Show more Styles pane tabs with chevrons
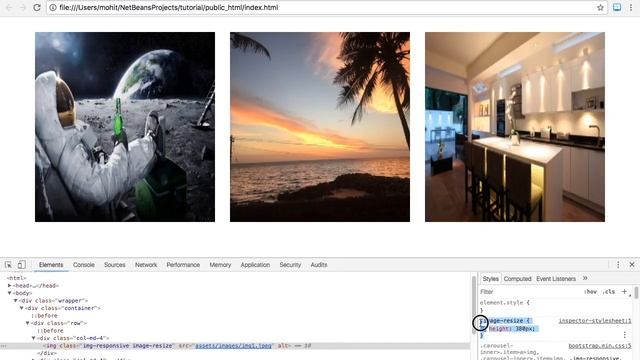 pos(585,278)
